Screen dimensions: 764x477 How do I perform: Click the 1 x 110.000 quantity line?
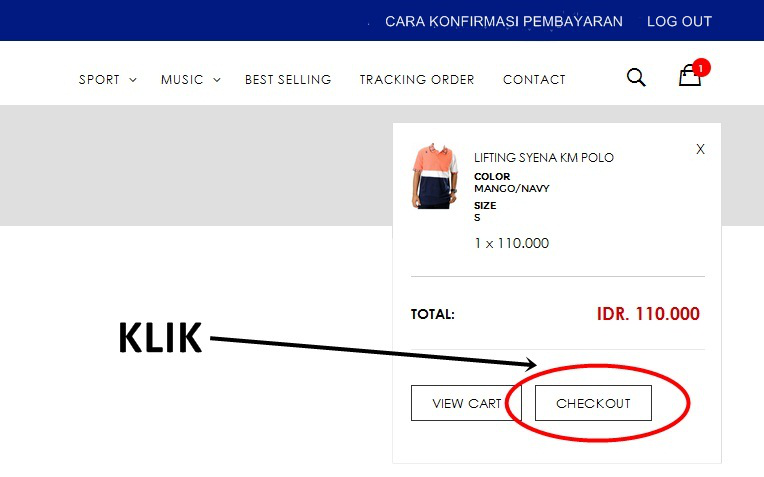512,243
